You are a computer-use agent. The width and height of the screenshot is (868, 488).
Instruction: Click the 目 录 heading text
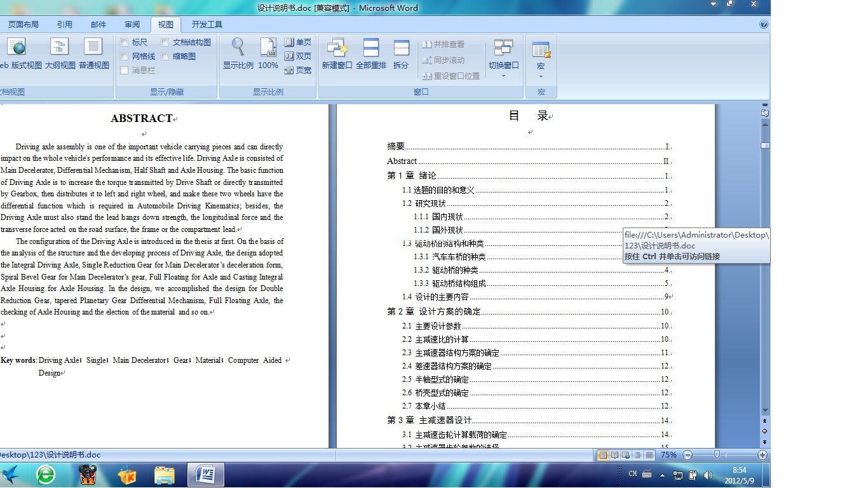529,116
